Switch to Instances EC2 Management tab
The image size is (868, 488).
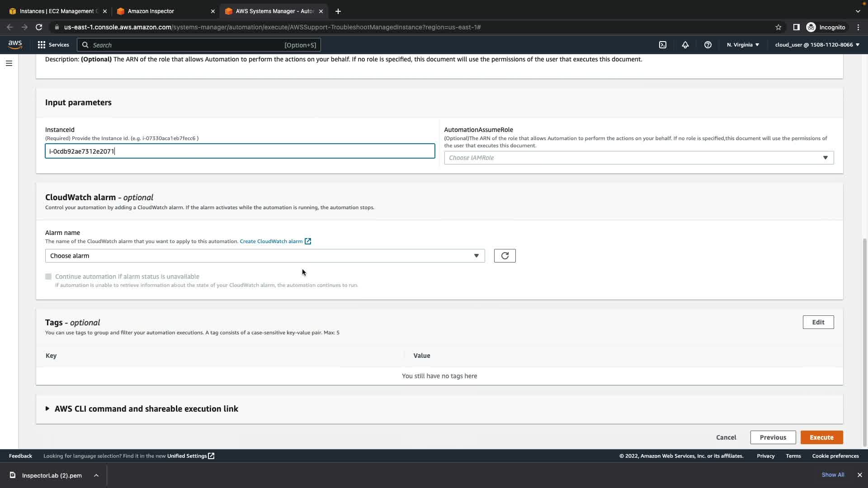[57, 11]
